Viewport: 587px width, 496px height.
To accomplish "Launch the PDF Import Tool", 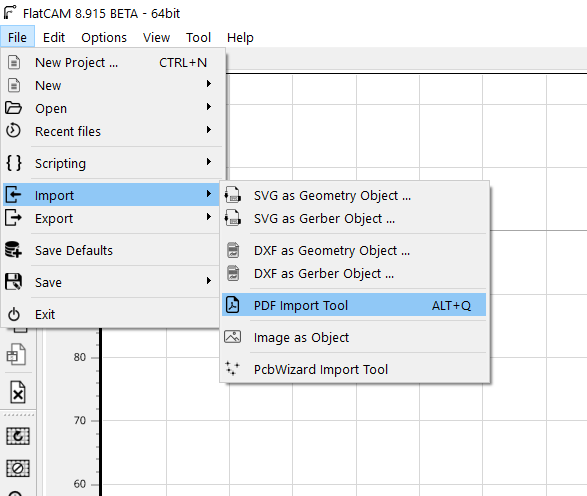I will (x=354, y=305).
